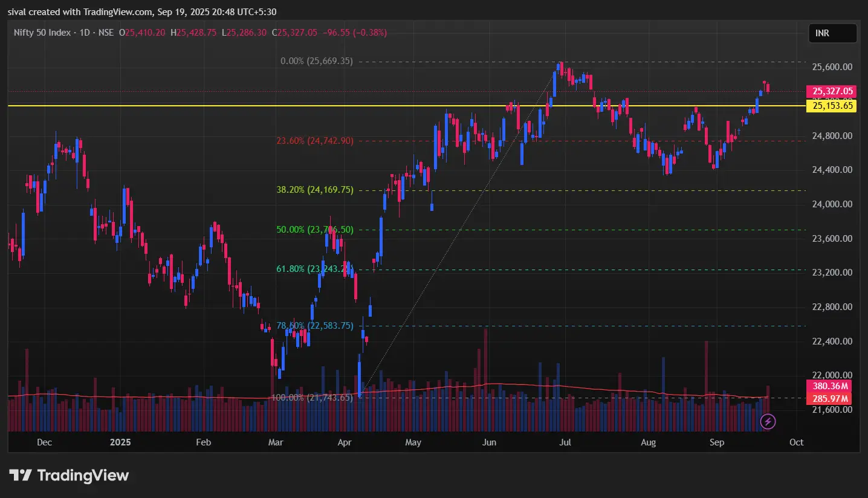Click the 22,400.00 price axis label
This screenshot has height=498, width=868.
(x=832, y=341)
